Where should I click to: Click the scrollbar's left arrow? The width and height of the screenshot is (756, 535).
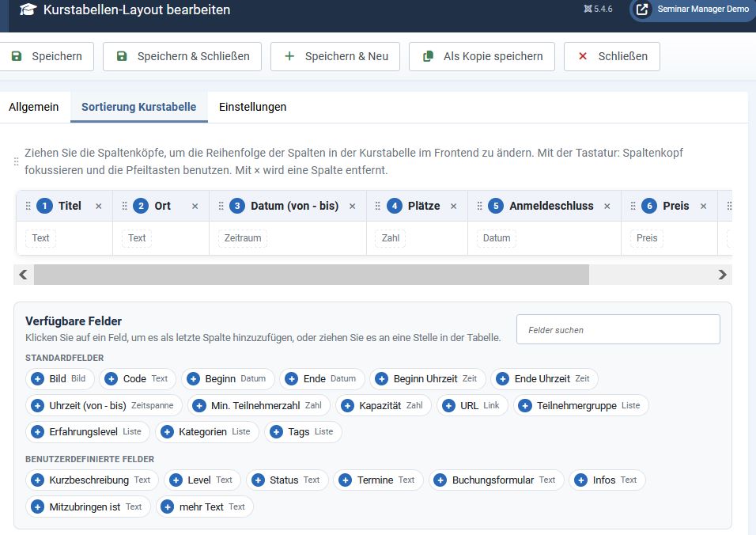[23, 275]
